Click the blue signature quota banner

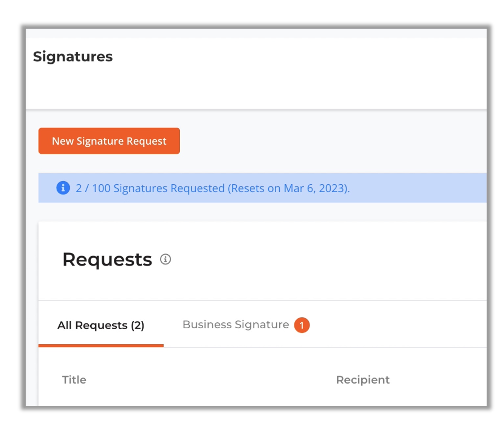(263, 188)
